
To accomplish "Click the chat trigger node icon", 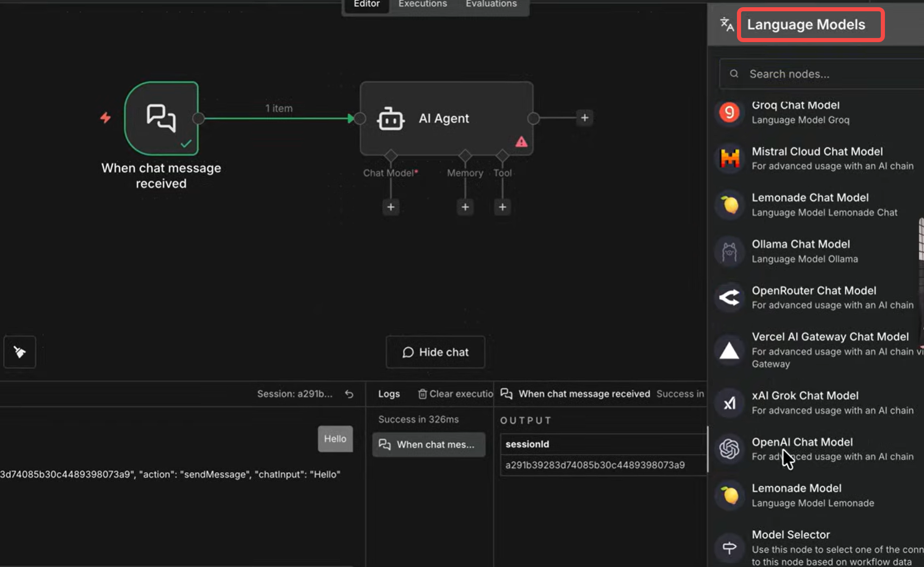I will pos(161,118).
